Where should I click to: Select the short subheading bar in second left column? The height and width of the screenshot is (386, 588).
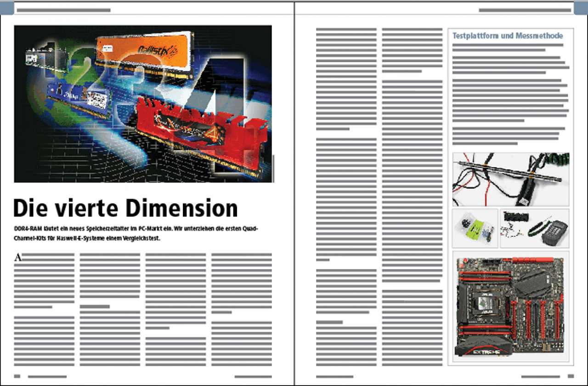pos(95,306)
